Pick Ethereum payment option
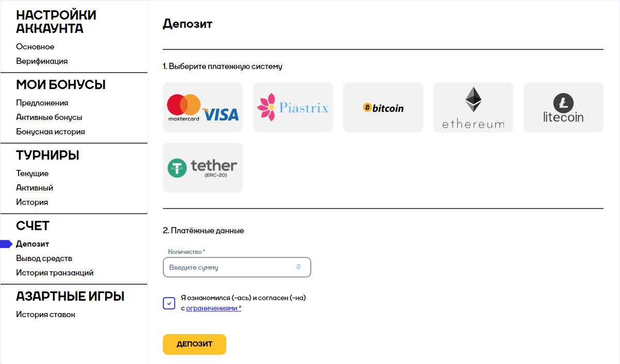 (473, 108)
